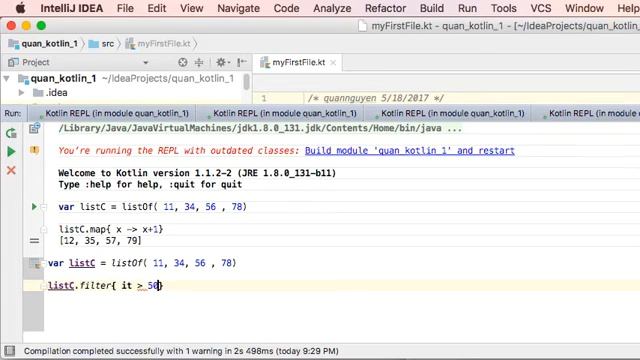Click the Build module 'quan_kotlin_1' and restart link
This screenshot has width=640, height=360.
[x=409, y=151]
